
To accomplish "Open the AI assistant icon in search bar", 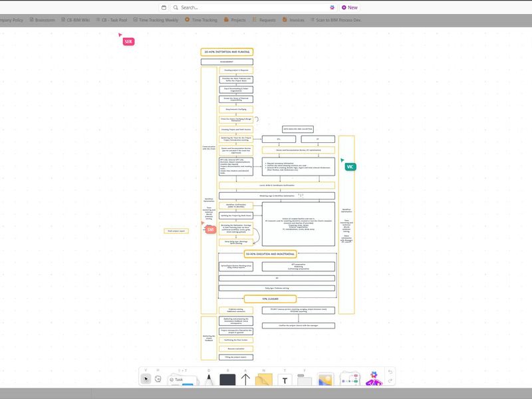I will 332,7.
